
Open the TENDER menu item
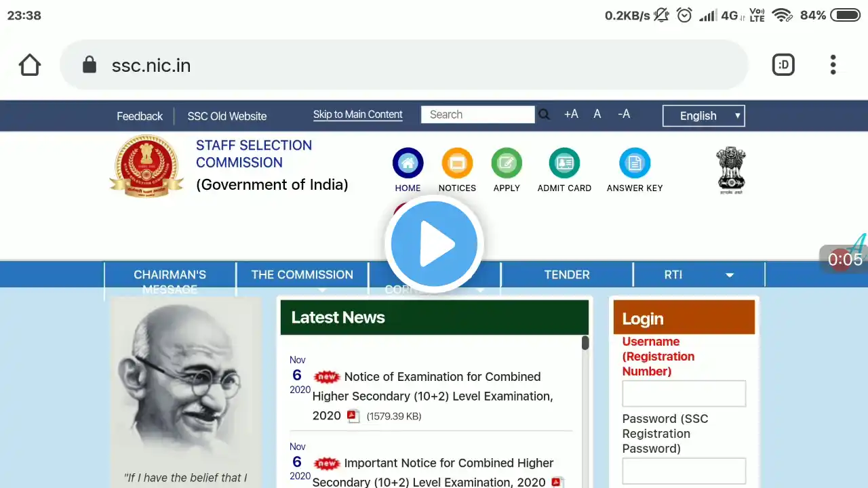pos(567,274)
